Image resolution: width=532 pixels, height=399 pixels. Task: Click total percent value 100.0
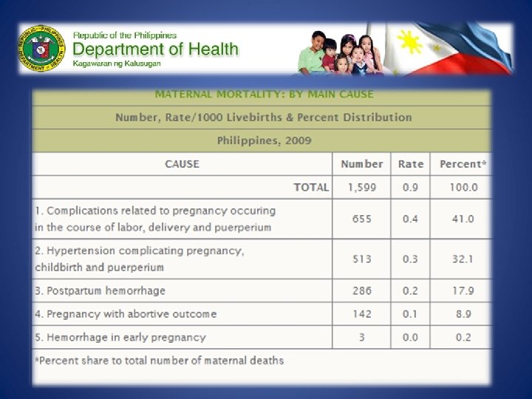pyautogui.click(x=463, y=187)
